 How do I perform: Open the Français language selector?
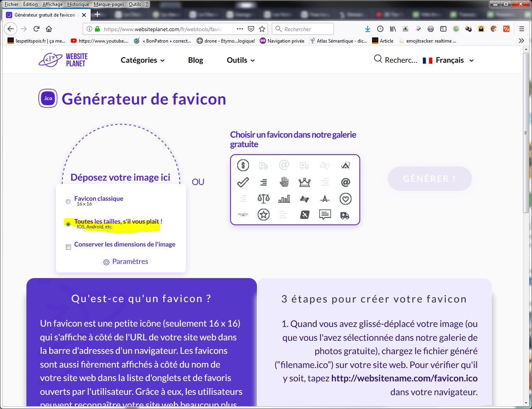coord(448,60)
